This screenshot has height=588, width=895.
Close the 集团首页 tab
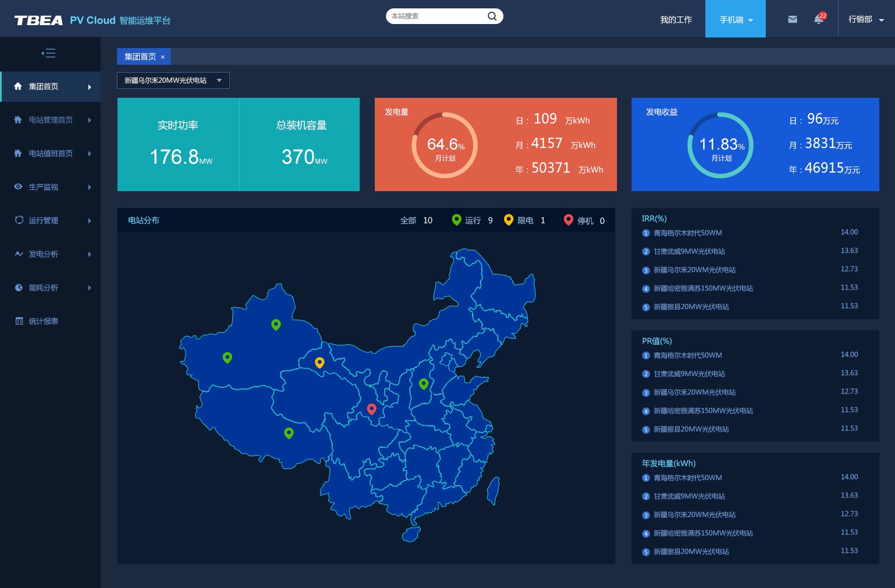coord(163,57)
